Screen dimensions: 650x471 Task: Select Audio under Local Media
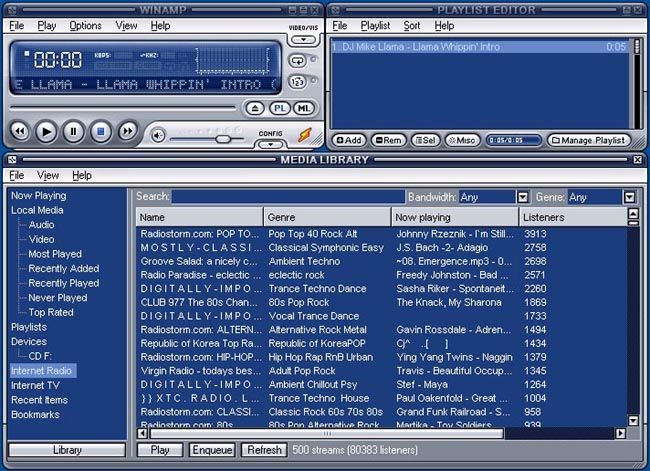[x=41, y=225]
